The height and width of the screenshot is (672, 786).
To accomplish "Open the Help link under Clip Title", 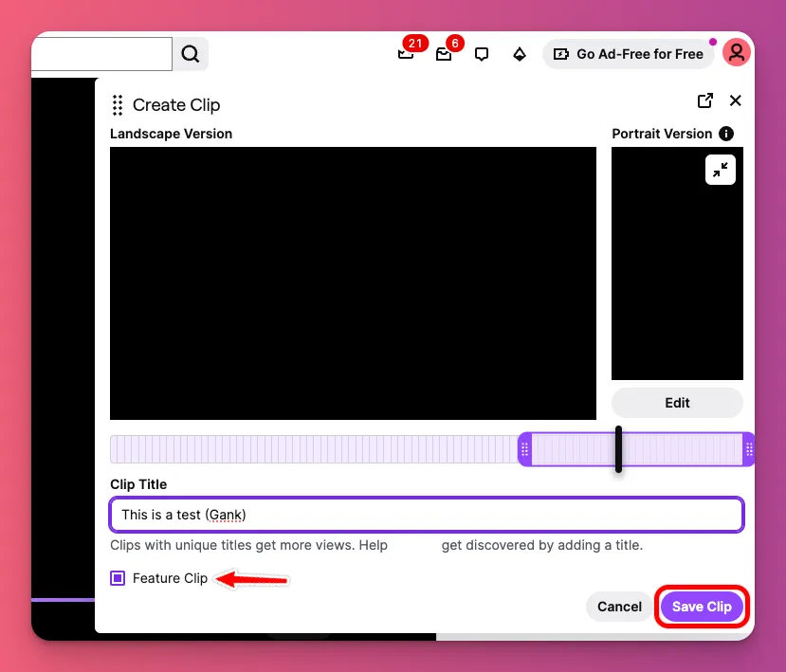I will click(375, 545).
